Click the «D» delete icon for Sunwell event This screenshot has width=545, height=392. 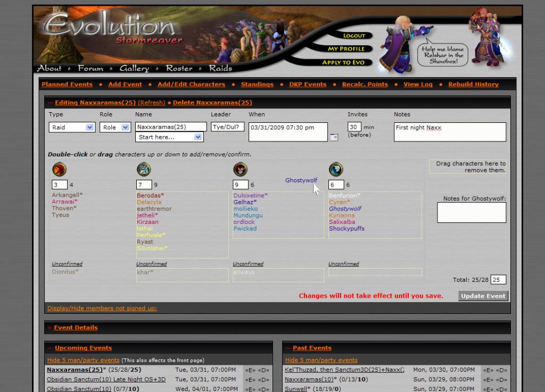coord(501,389)
